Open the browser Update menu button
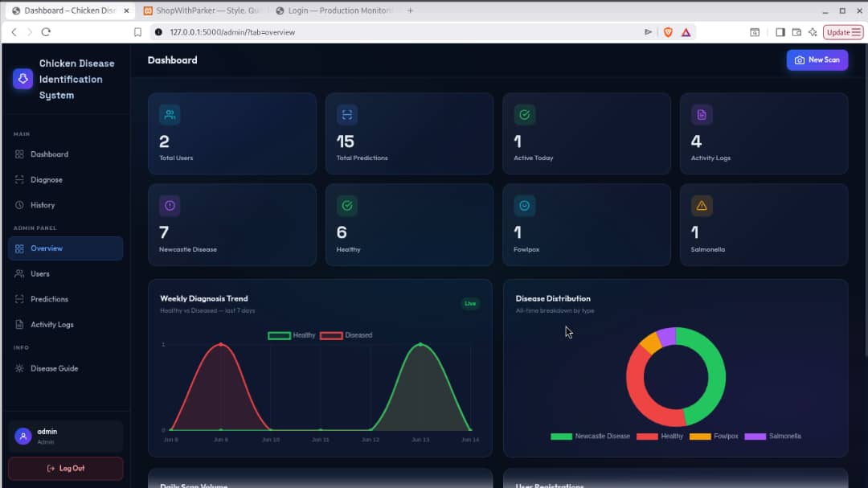This screenshot has height=488, width=868. (x=843, y=32)
